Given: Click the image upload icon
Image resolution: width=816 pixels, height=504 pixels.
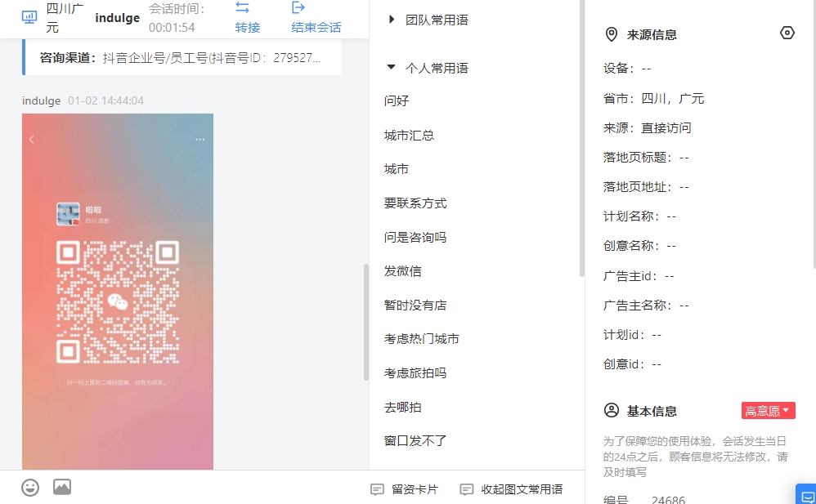Looking at the screenshot, I should click(x=62, y=487).
